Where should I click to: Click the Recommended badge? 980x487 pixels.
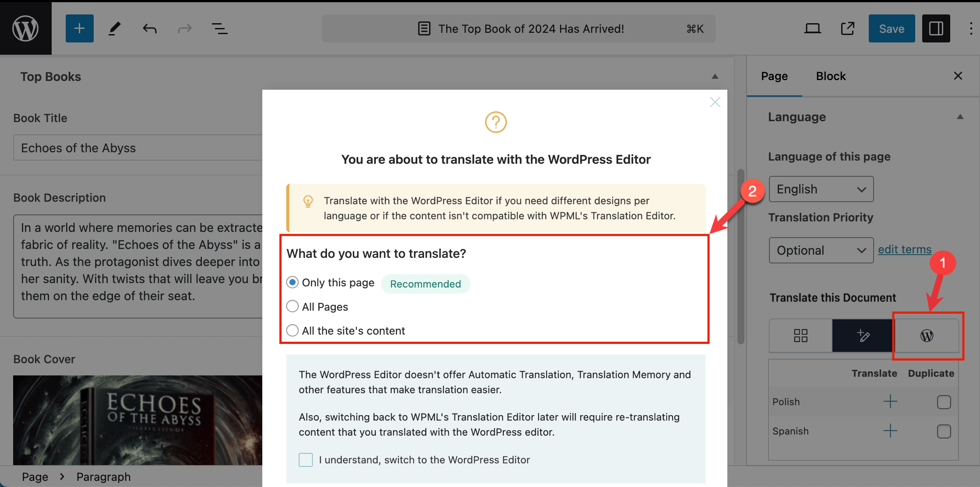[425, 284]
